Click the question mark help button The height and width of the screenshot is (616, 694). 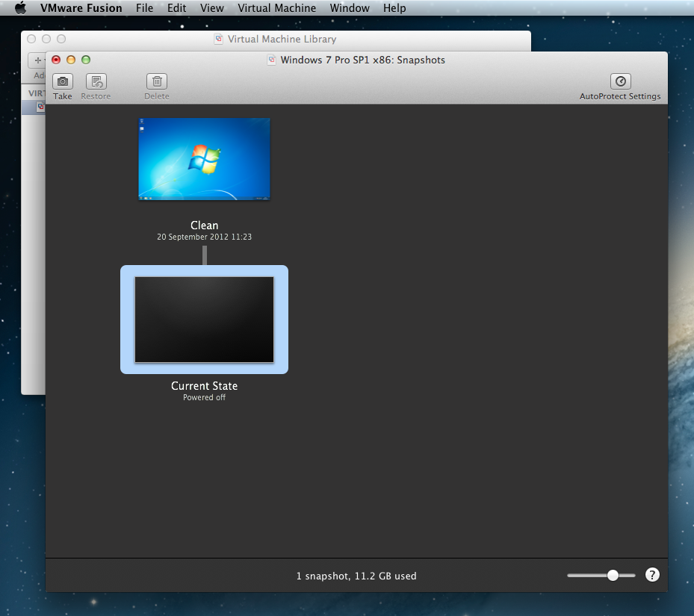pyautogui.click(x=652, y=574)
